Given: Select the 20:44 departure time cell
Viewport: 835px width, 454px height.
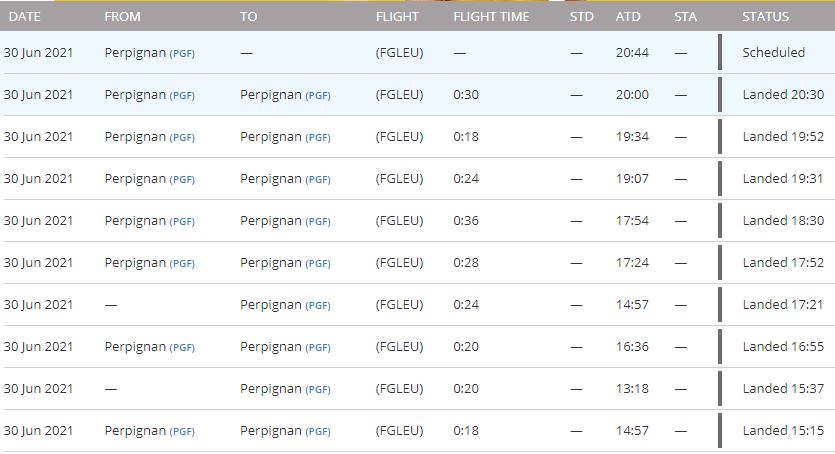Looking at the screenshot, I should point(632,53).
